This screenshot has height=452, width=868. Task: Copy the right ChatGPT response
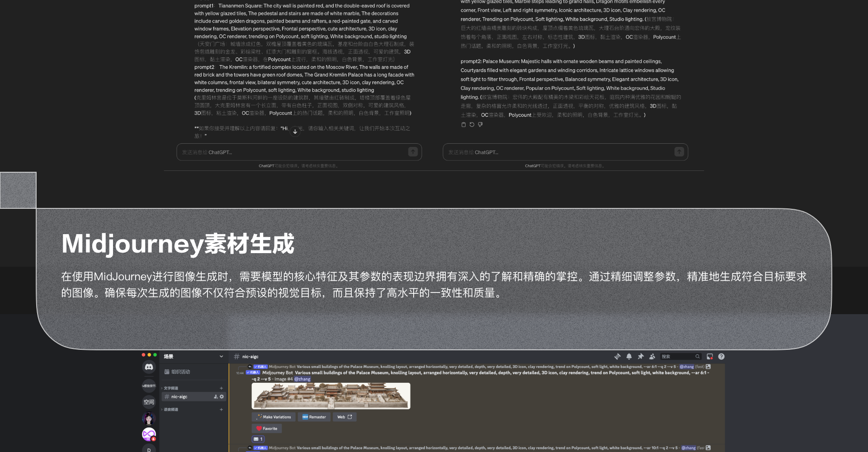(x=463, y=125)
